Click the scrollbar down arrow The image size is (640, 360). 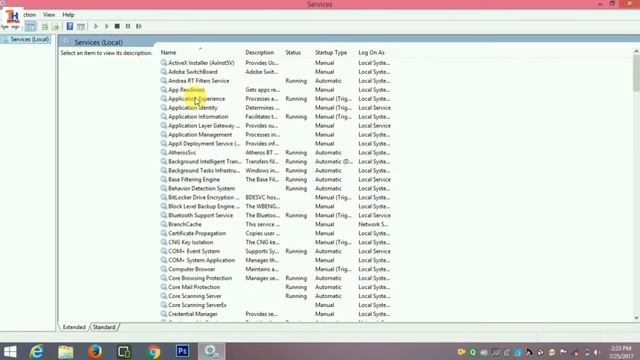[636, 318]
